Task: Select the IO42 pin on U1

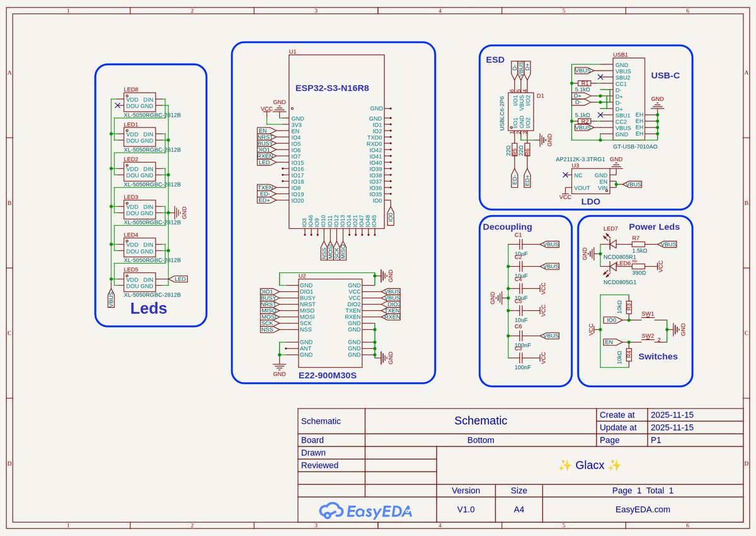Action: click(x=375, y=150)
